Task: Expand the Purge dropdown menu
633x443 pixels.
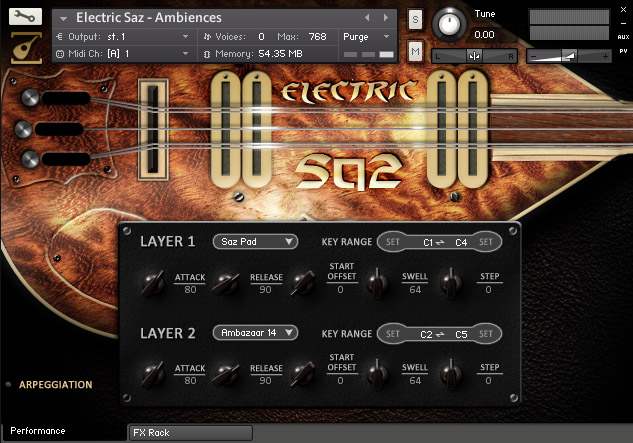Action: coord(367,37)
